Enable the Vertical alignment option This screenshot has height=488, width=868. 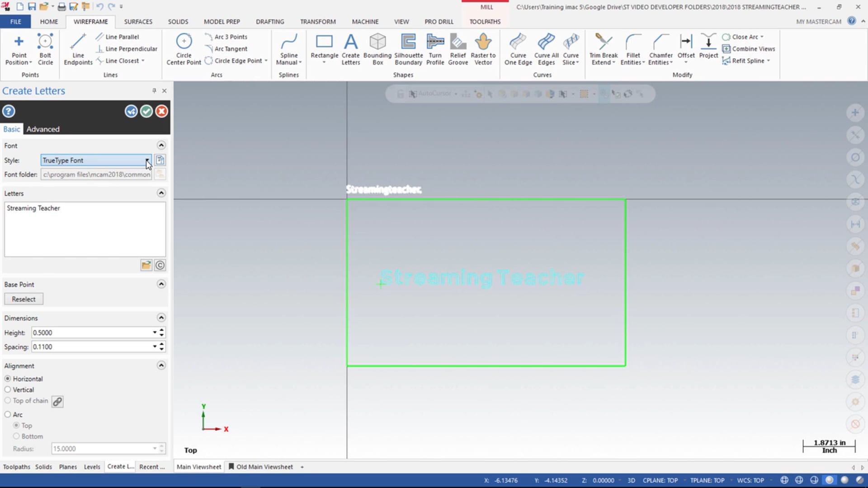click(8, 389)
